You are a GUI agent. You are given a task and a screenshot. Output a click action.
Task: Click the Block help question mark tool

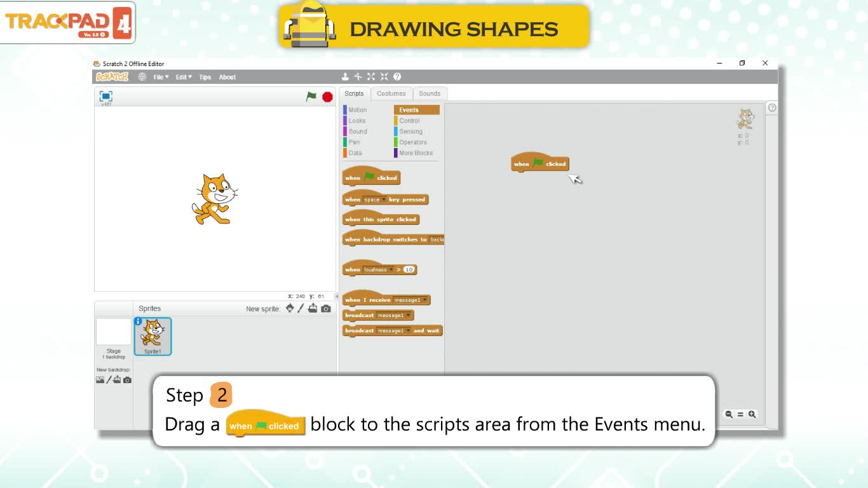[397, 77]
